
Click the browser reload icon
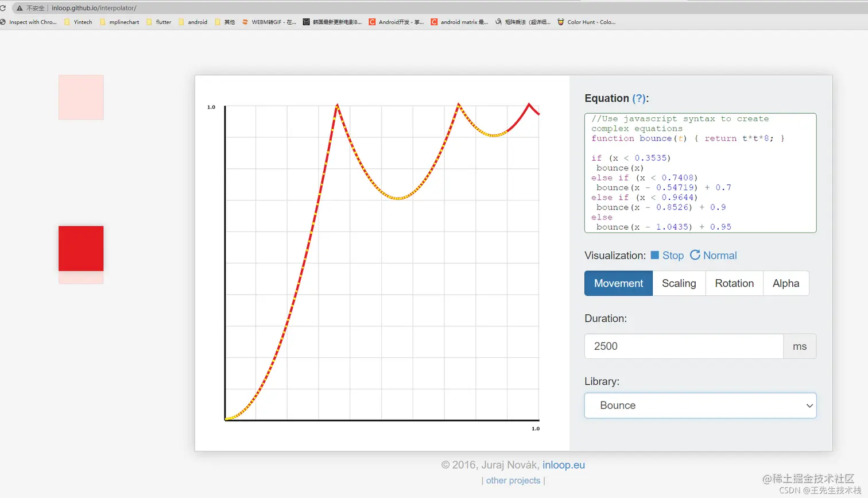3,8
